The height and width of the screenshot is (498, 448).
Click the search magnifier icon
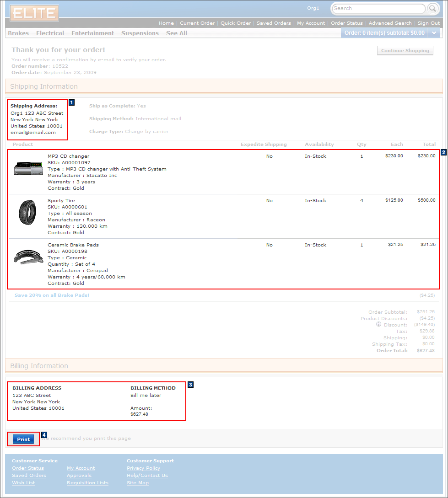(432, 9)
